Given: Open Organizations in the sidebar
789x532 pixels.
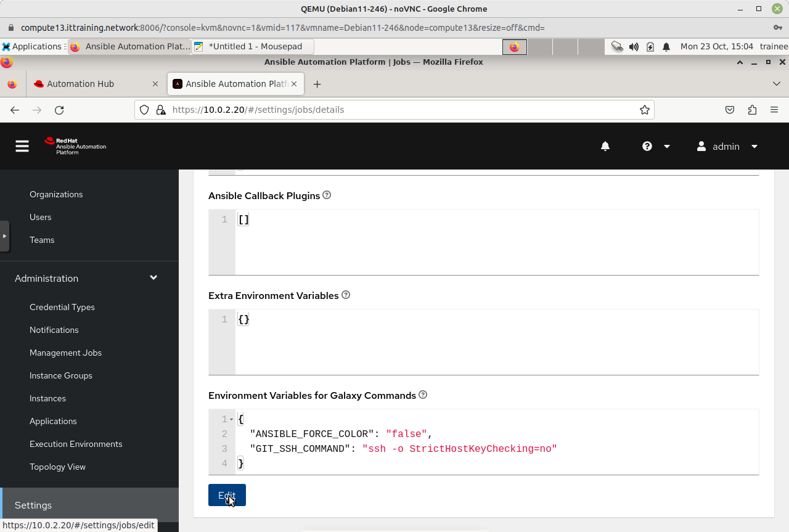Looking at the screenshot, I should (x=56, y=194).
